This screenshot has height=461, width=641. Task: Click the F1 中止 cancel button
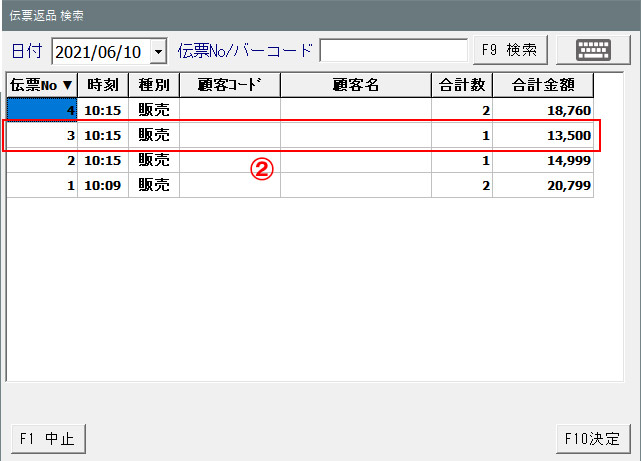point(49,438)
